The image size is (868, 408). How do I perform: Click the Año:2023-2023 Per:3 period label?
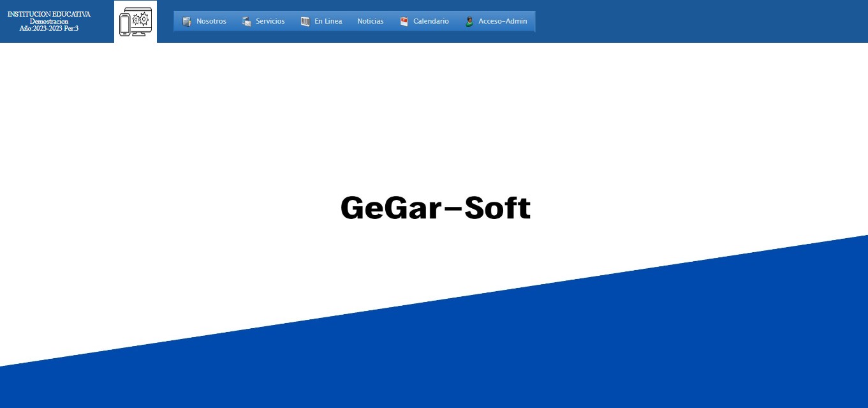pyautogui.click(x=49, y=28)
